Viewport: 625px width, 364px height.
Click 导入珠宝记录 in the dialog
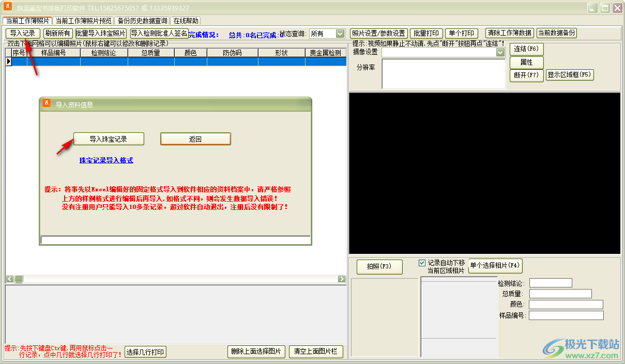click(x=109, y=139)
